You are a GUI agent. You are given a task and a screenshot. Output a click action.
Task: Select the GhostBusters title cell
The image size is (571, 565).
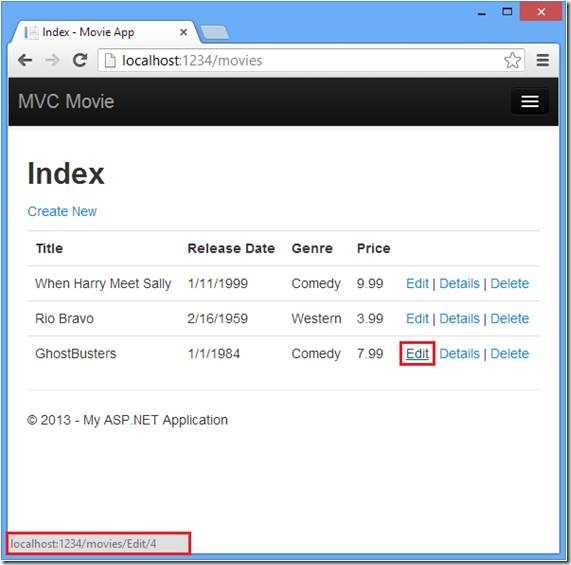click(x=76, y=353)
